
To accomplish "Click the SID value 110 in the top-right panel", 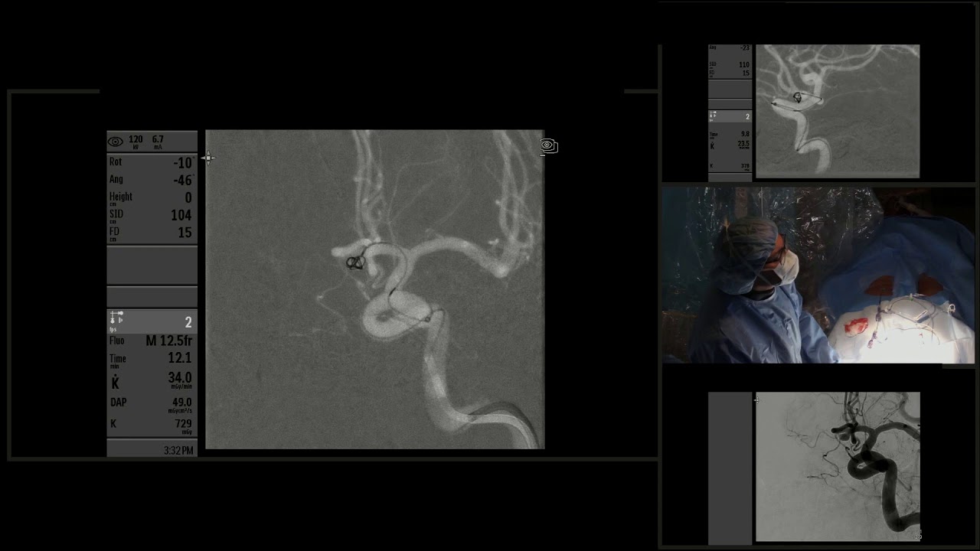I will click(744, 65).
